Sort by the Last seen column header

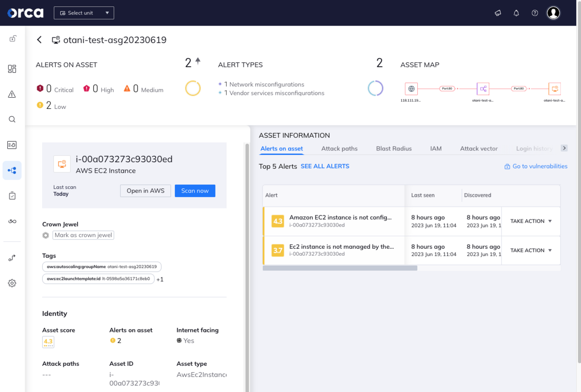tap(423, 195)
